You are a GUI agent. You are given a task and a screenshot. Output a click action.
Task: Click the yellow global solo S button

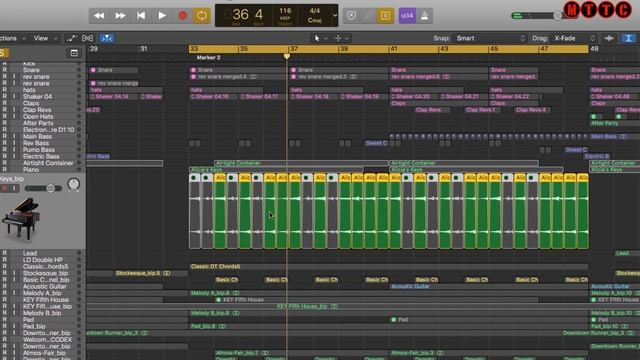pyautogui.click(x=3, y=53)
